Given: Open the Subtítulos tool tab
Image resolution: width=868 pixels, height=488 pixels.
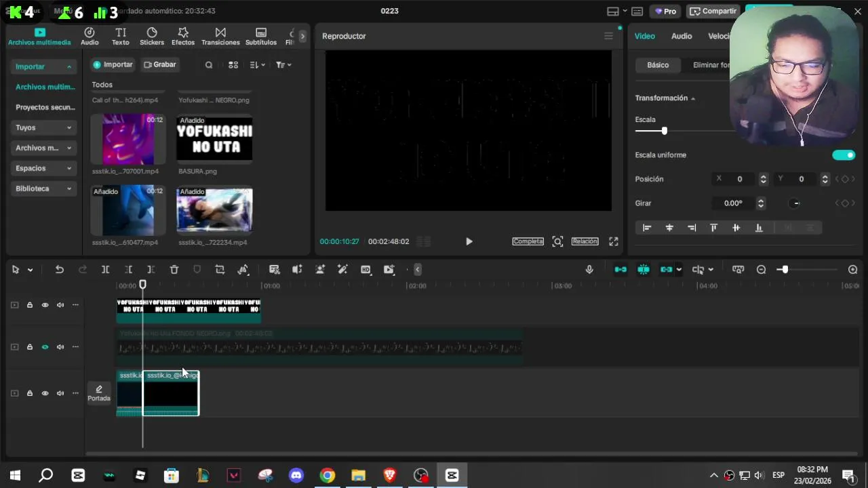Looking at the screenshot, I should coord(261,37).
